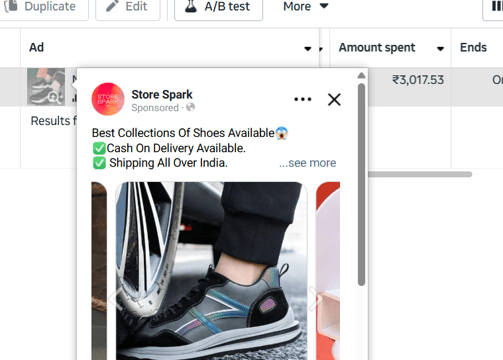Expand the ad text with see more
Image resolution: width=503 pixels, height=360 pixels.
[307, 163]
